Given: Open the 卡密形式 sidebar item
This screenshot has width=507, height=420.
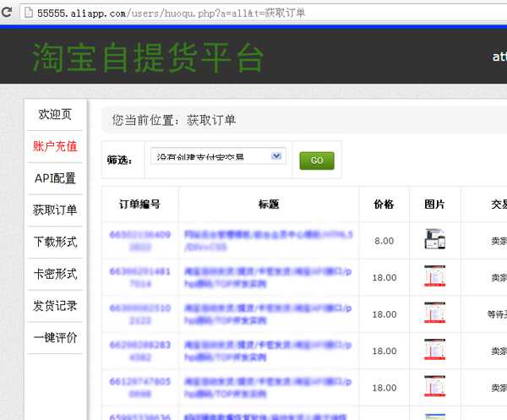Looking at the screenshot, I should pos(55,274).
